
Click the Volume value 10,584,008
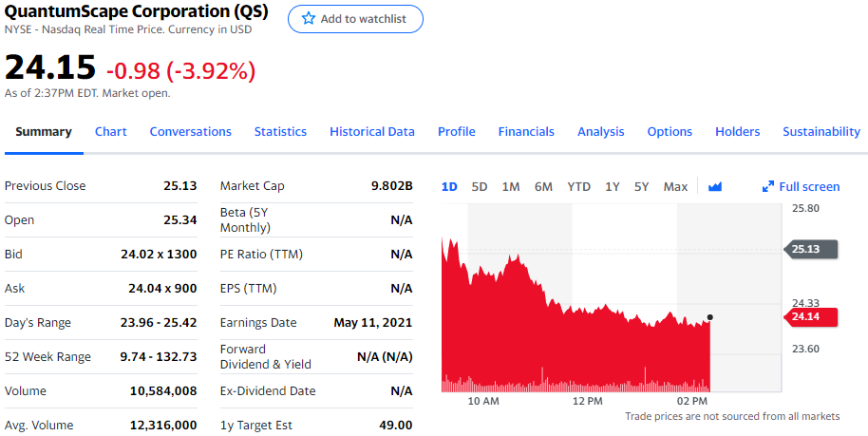click(x=163, y=391)
